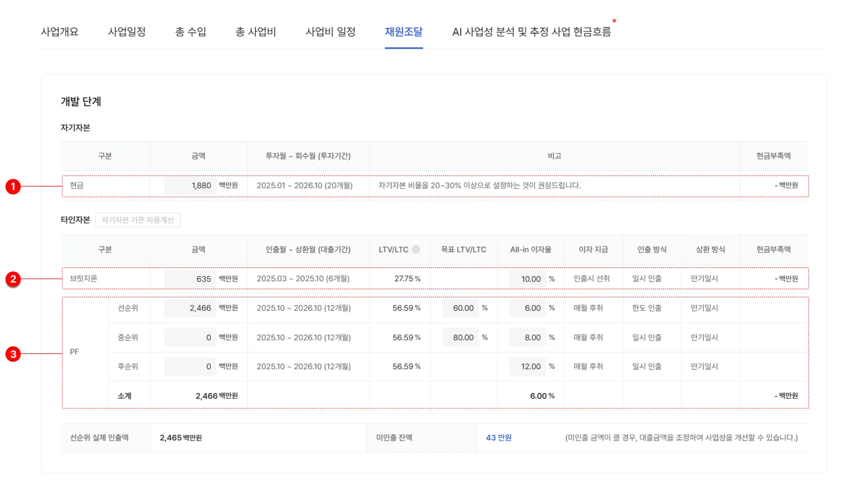Click the LTV/LTC info circle icon
The image size is (868, 498).
(416, 249)
